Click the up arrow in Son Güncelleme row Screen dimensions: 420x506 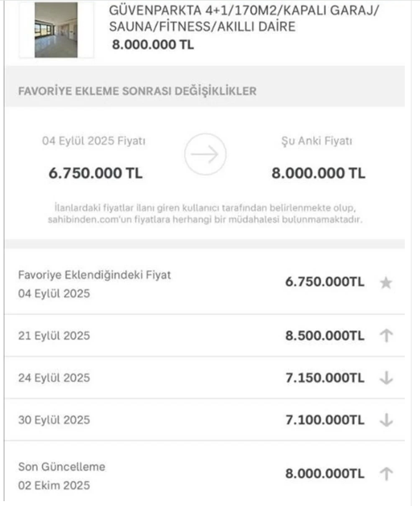(x=386, y=474)
